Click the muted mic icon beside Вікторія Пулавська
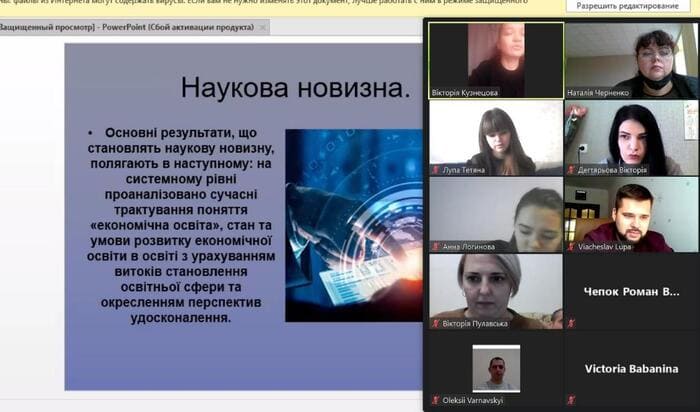The height and width of the screenshot is (412, 700). click(436, 324)
